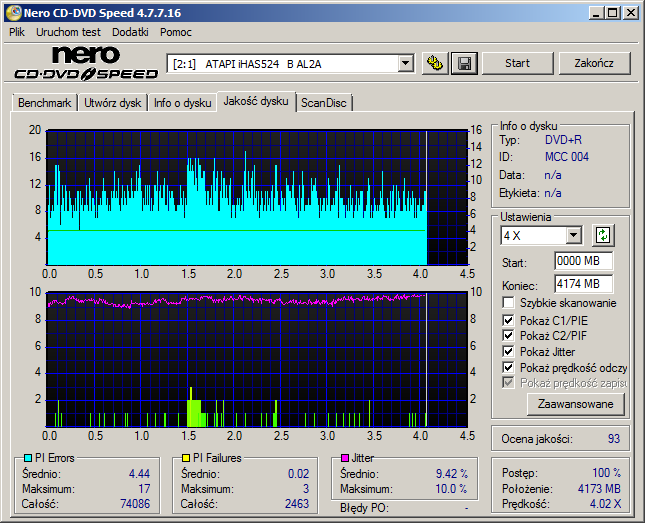Image resolution: width=645 pixels, height=523 pixels.
Task: Click PI Failures Średnio value 0.02
Action: click(x=298, y=474)
